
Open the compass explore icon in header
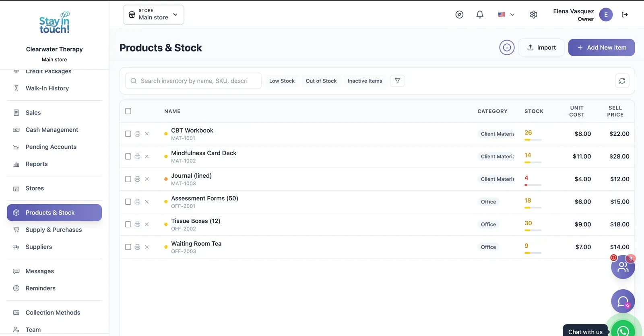(x=459, y=15)
